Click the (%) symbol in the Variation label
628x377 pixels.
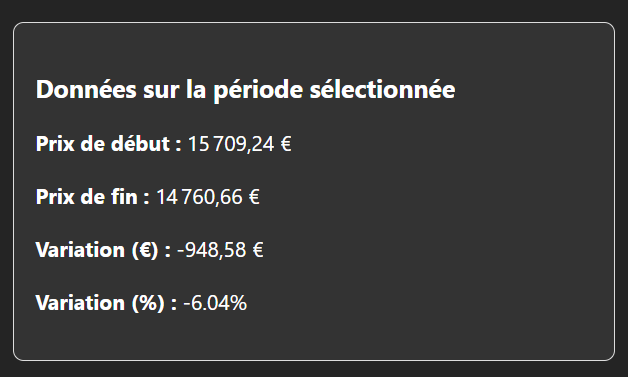148,303
